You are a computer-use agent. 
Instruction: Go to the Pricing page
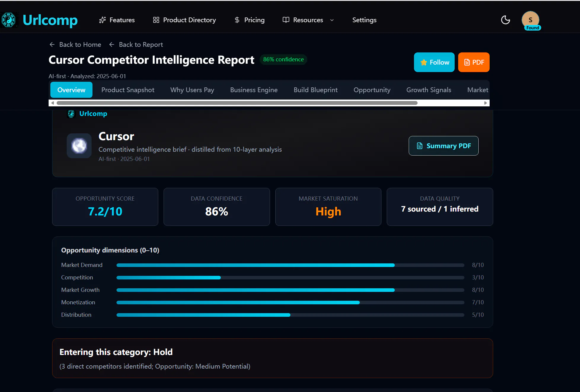point(249,20)
